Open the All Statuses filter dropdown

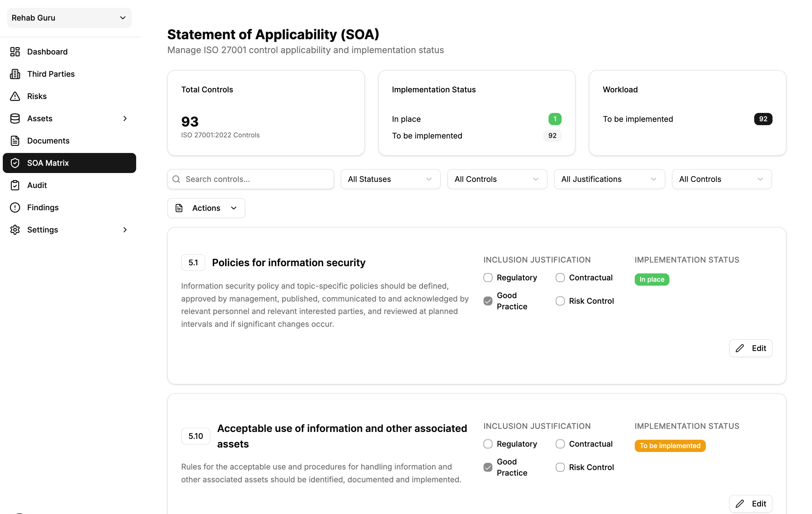390,179
